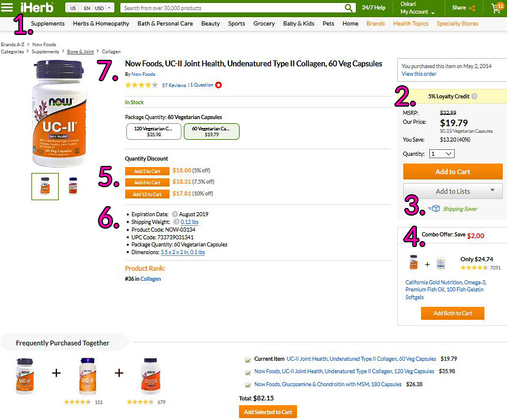The height and width of the screenshot is (420, 507).
Task: Uncheck the Current Item checkbox
Action: click(248, 359)
